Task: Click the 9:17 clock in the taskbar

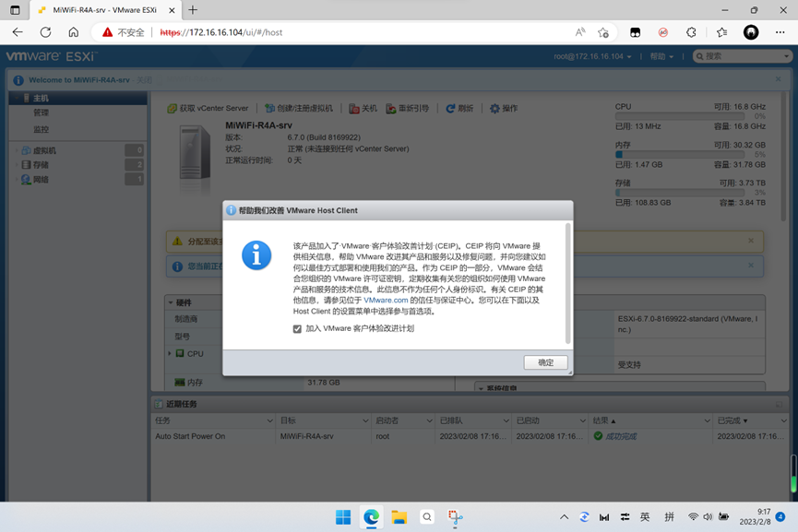Action: pos(756,516)
